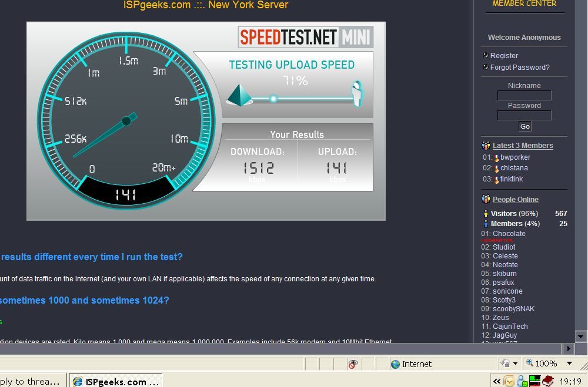This screenshot has height=387, width=588.
Task: Click the people icon beside Latest 3 Members
Action: [x=486, y=146]
